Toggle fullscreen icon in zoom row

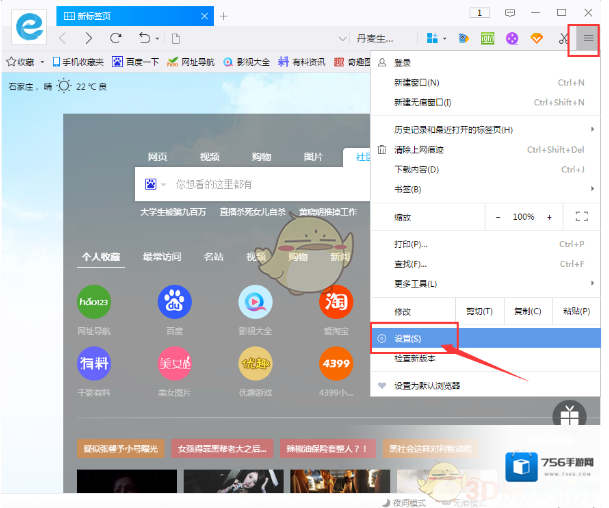[x=581, y=217]
